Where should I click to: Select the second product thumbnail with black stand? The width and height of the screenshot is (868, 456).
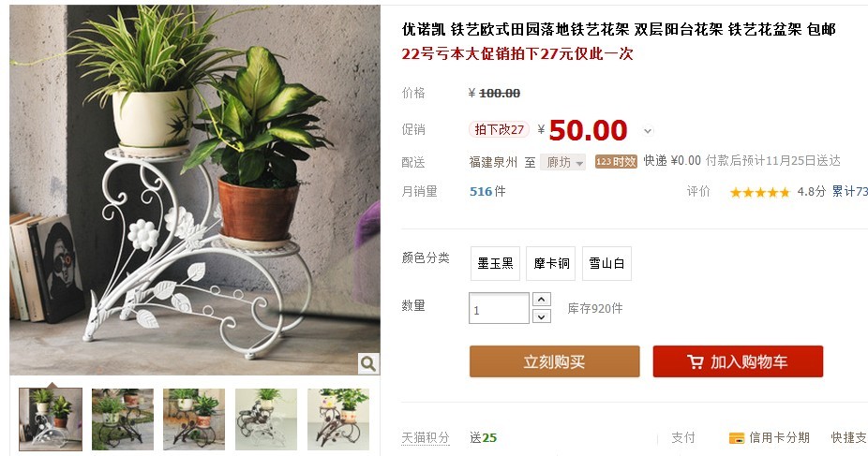tap(123, 419)
